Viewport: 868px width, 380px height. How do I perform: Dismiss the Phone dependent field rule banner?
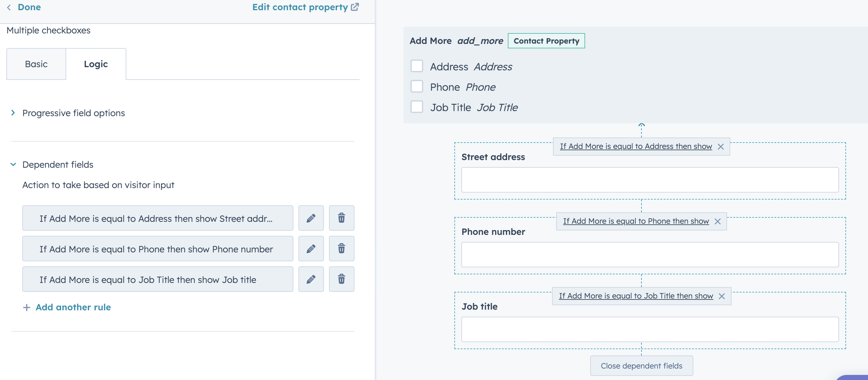click(x=718, y=221)
